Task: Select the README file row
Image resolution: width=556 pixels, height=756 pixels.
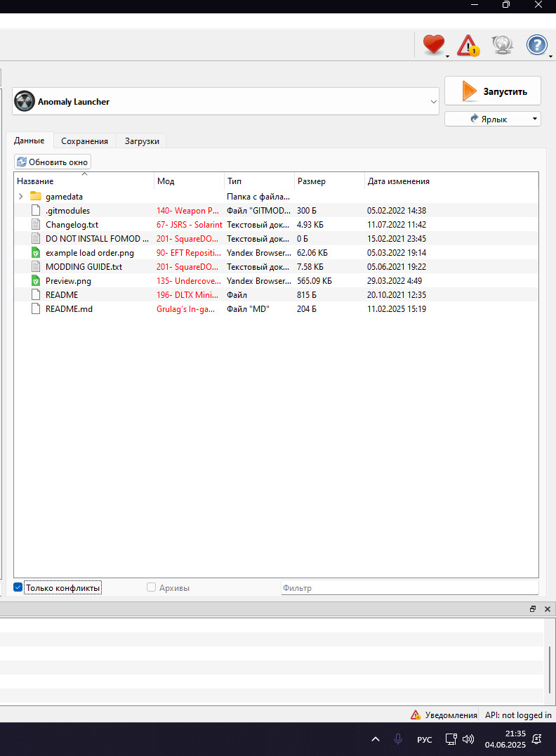Action: pyautogui.click(x=276, y=294)
